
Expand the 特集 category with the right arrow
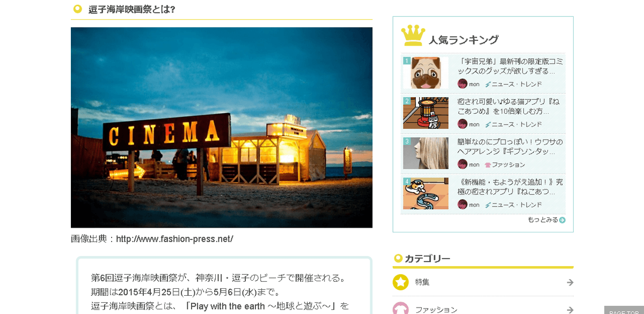[x=570, y=282]
